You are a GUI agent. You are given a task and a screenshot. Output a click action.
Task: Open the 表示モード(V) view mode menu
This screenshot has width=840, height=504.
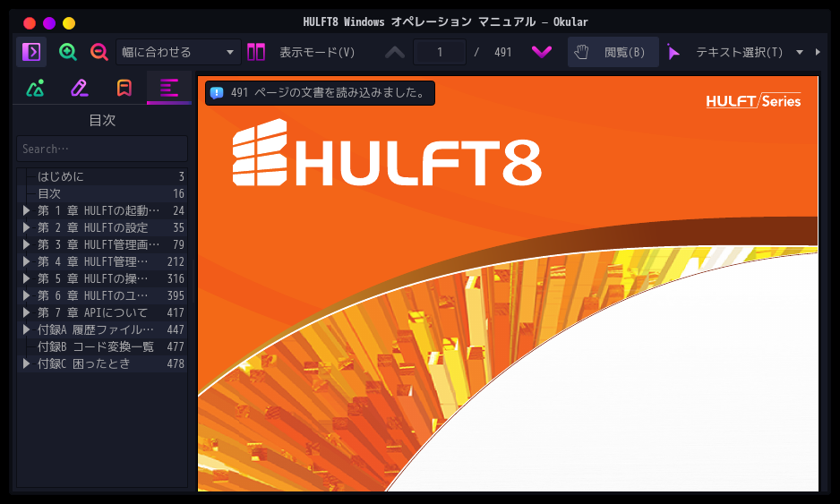point(317,52)
